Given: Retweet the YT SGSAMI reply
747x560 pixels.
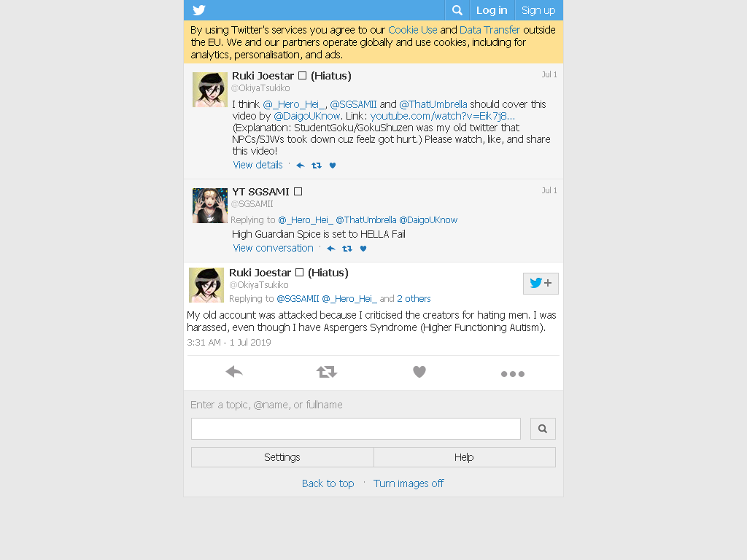Looking at the screenshot, I should (x=347, y=248).
